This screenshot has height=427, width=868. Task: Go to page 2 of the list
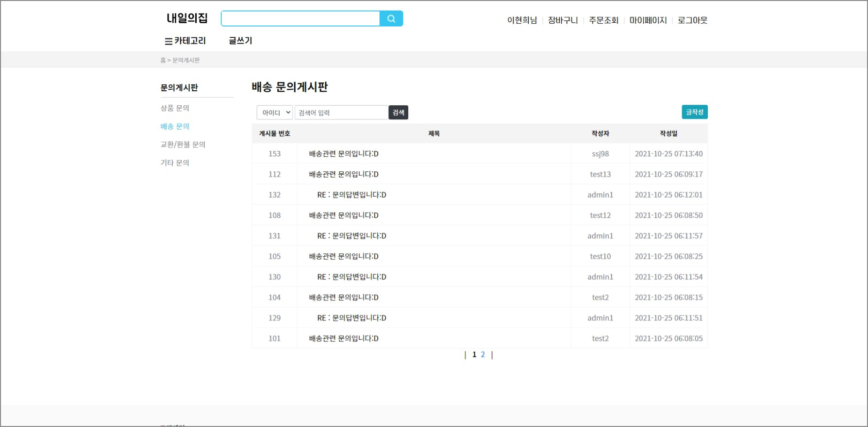[483, 355]
